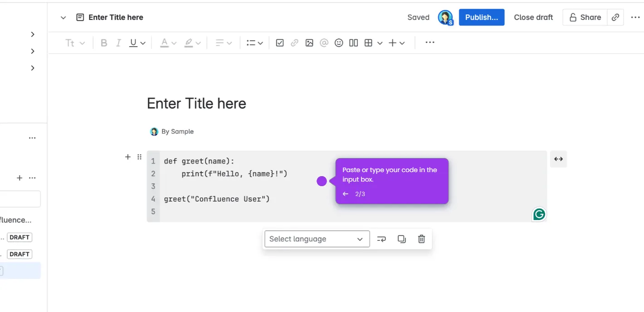Image resolution: width=644 pixels, height=312 pixels.
Task: Insert an image or file
Action: click(x=309, y=43)
